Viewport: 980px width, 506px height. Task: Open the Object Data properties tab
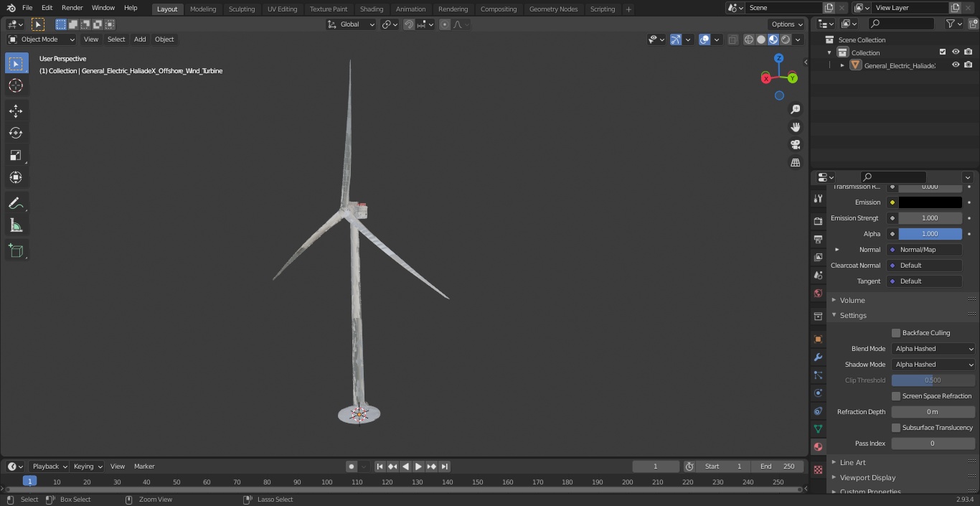[818, 428]
